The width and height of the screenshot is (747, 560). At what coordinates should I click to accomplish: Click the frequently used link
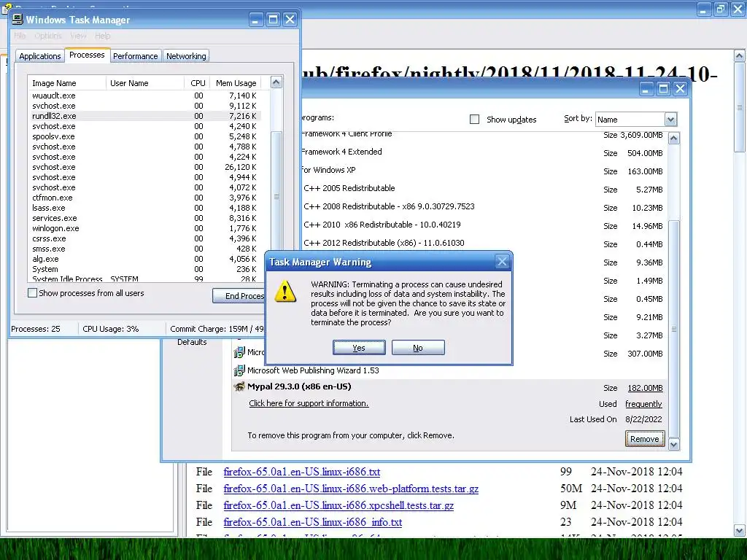click(643, 404)
